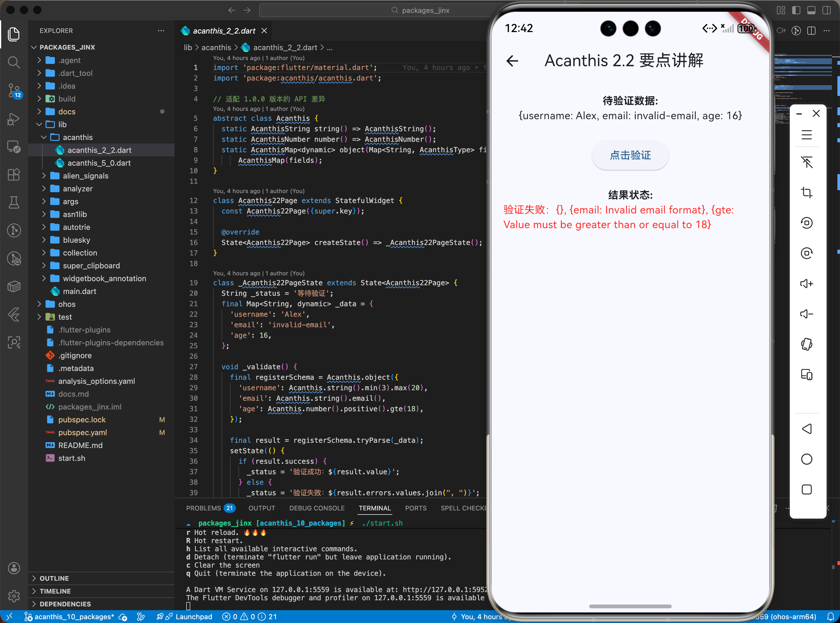Click the 点击验证 button in app
Image resolution: width=840 pixels, height=623 pixels.
(630, 155)
